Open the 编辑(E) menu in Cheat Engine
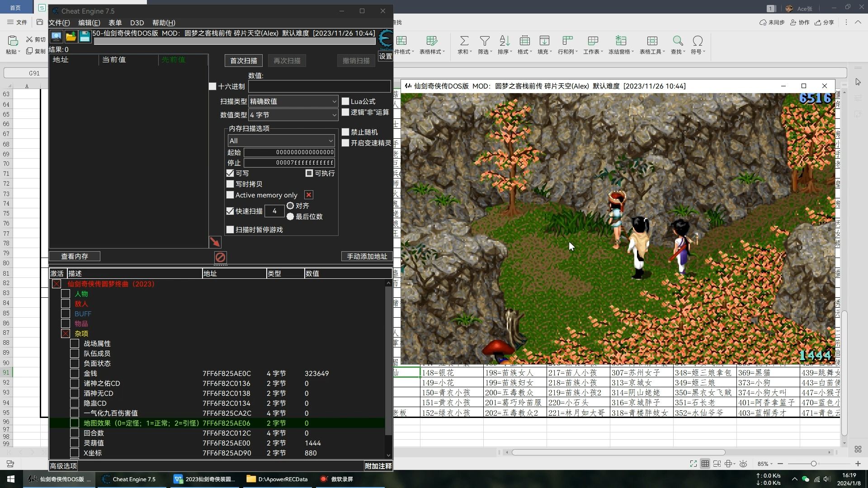 point(89,23)
